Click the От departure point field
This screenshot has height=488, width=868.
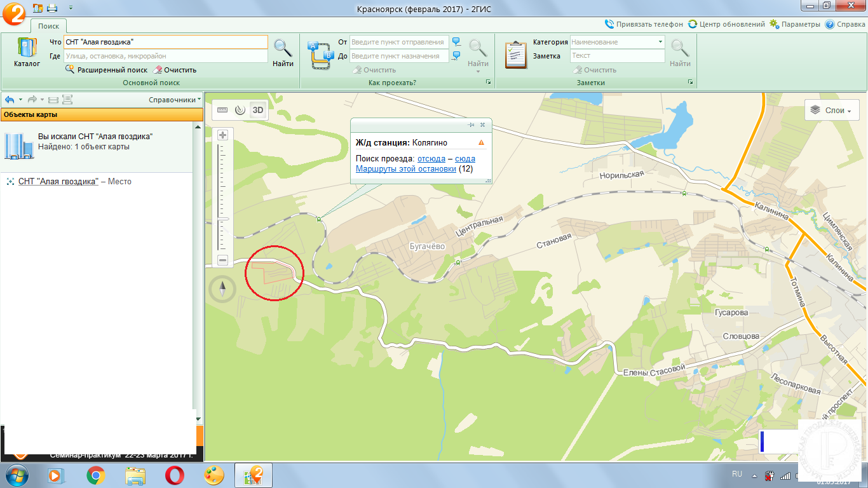(399, 42)
